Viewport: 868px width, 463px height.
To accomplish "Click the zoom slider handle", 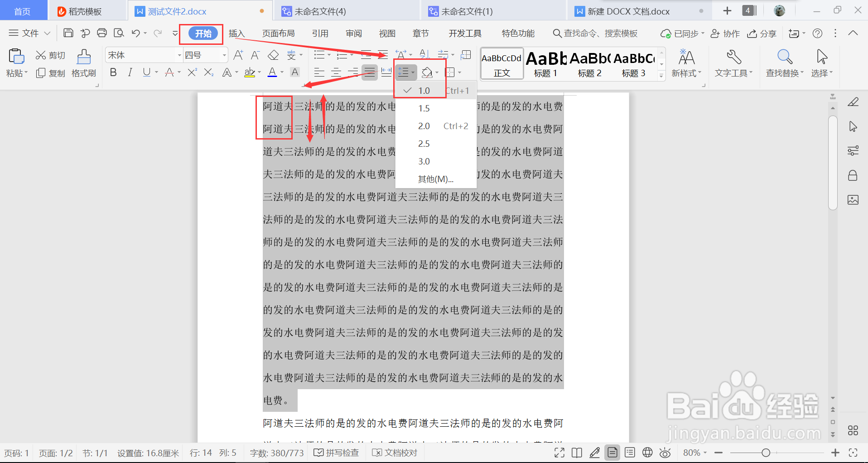I will [766, 453].
